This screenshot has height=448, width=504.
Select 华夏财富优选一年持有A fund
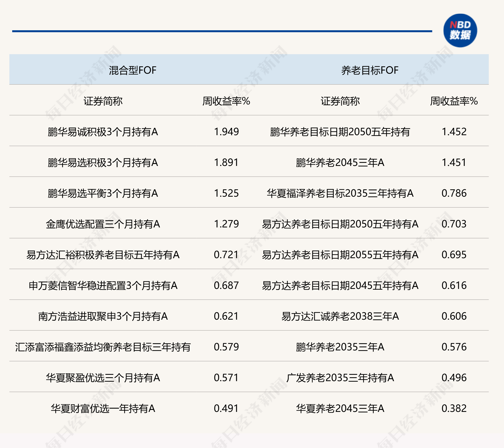click(103, 408)
